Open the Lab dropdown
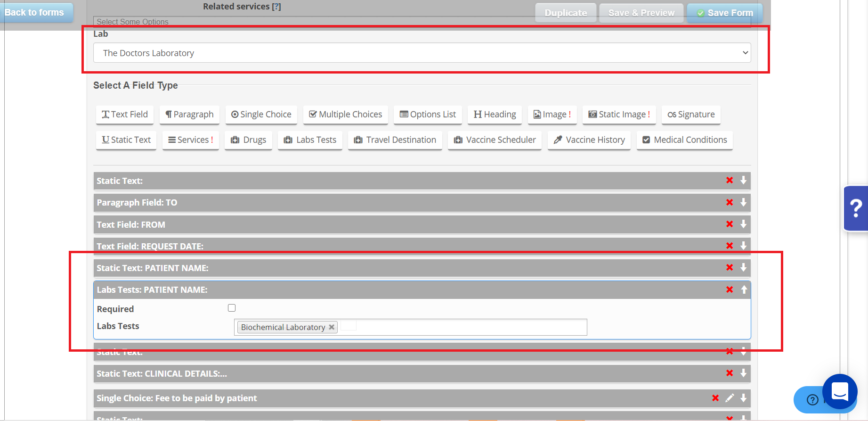Screen dimensions: 868x421 tap(422, 53)
